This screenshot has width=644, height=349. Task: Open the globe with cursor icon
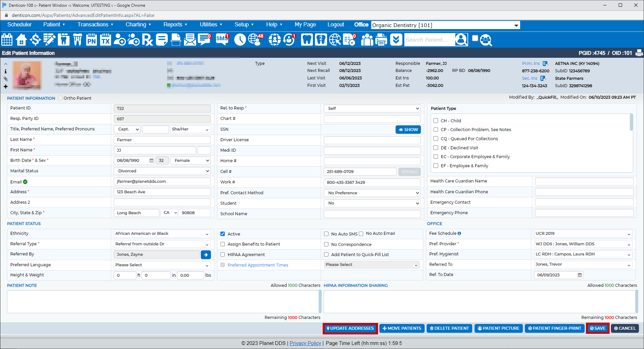(335, 40)
